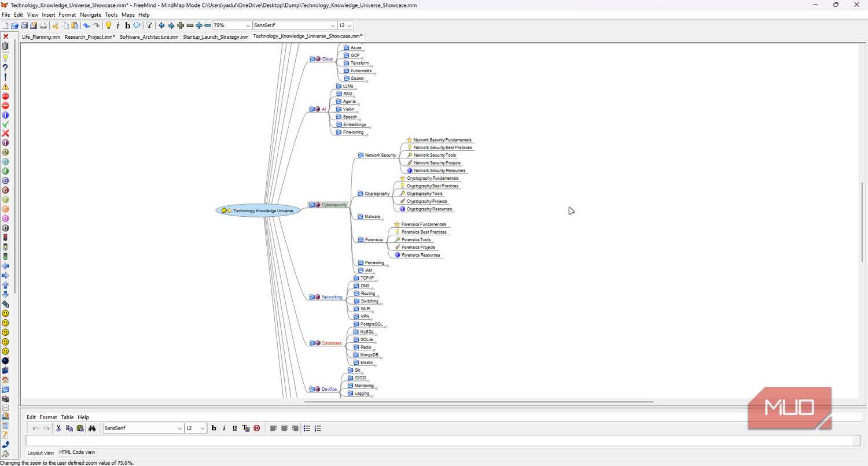
Task: Toggle italic in the main toolbar
Action: [x=118, y=25]
